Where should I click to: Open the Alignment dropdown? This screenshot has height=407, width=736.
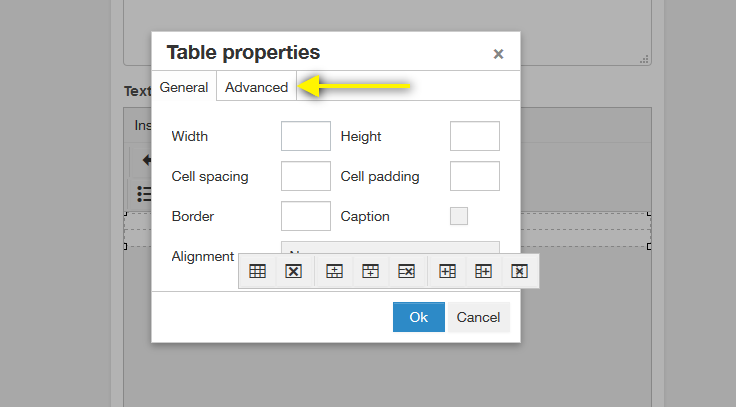tap(390, 247)
